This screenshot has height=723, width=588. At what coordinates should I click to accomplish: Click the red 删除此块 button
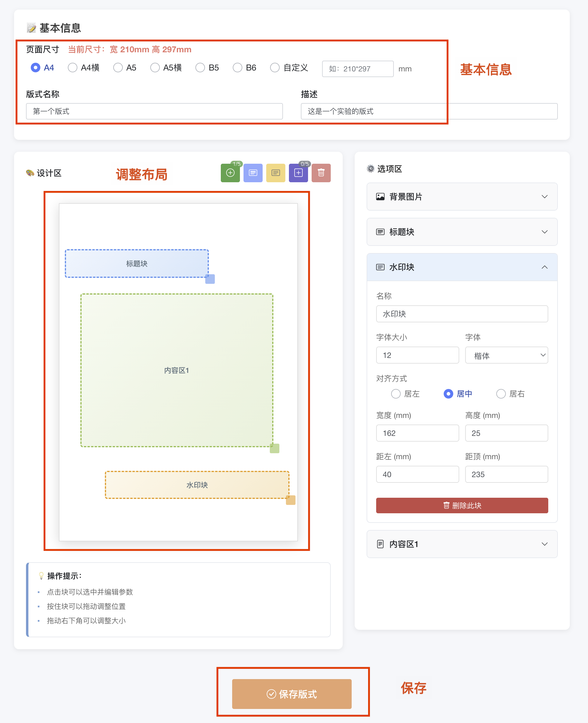(462, 505)
